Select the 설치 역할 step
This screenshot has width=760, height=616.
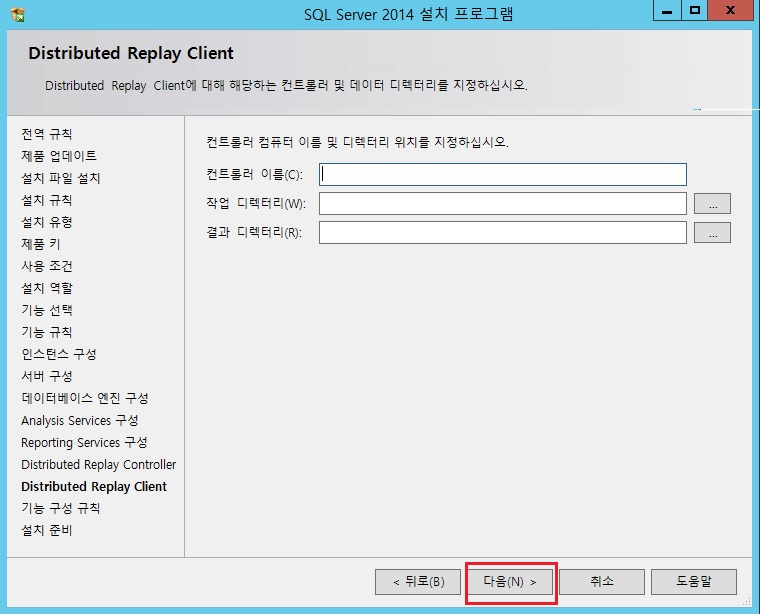click(47, 288)
